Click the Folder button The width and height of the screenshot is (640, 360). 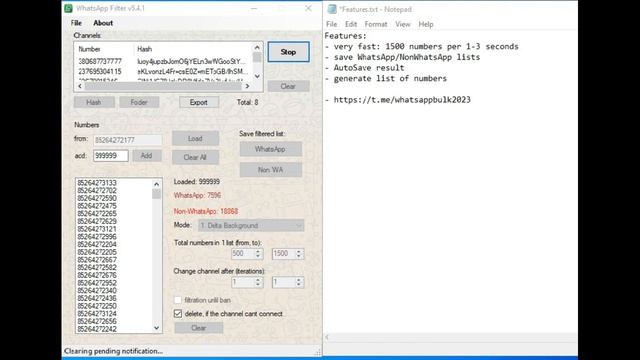click(x=139, y=102)
